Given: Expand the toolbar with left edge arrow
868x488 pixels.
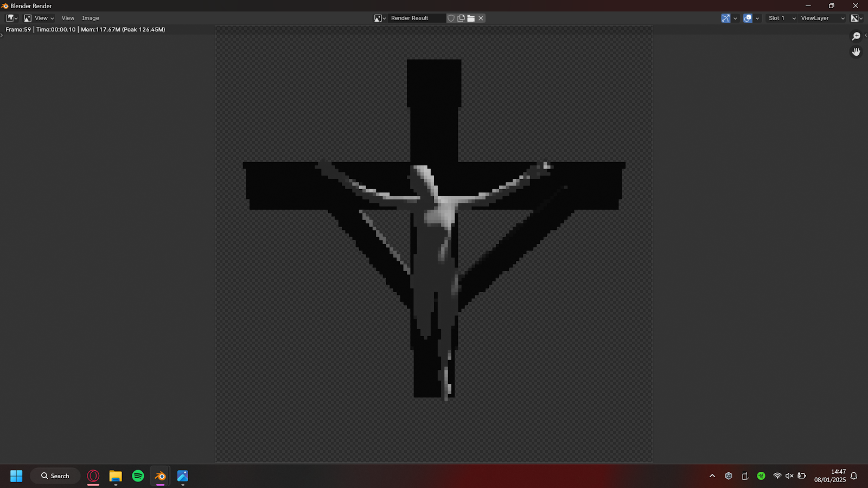Looking at the screenshot, I should [2, 35].
